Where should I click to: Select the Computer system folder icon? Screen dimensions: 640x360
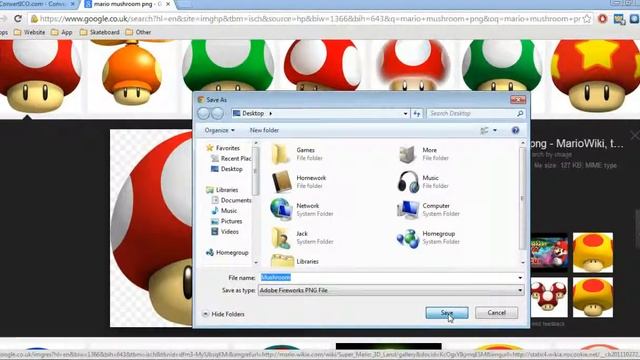pyautogui.click(x=407, y=209)
